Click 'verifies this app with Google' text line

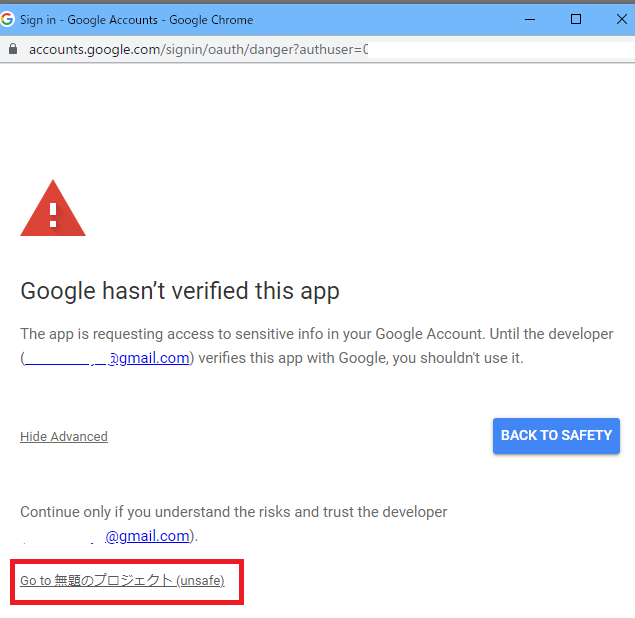coord(360,358)
